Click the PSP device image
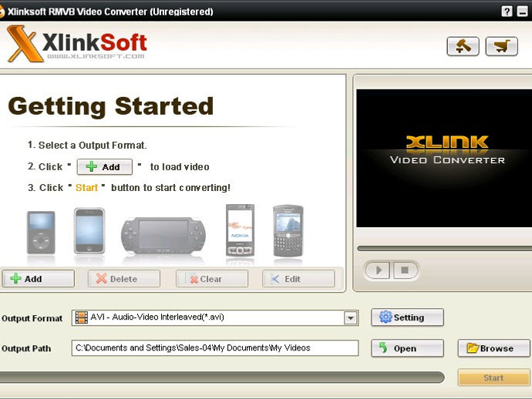532x399 pixels. pyautogui.click(x=163, y=236)
